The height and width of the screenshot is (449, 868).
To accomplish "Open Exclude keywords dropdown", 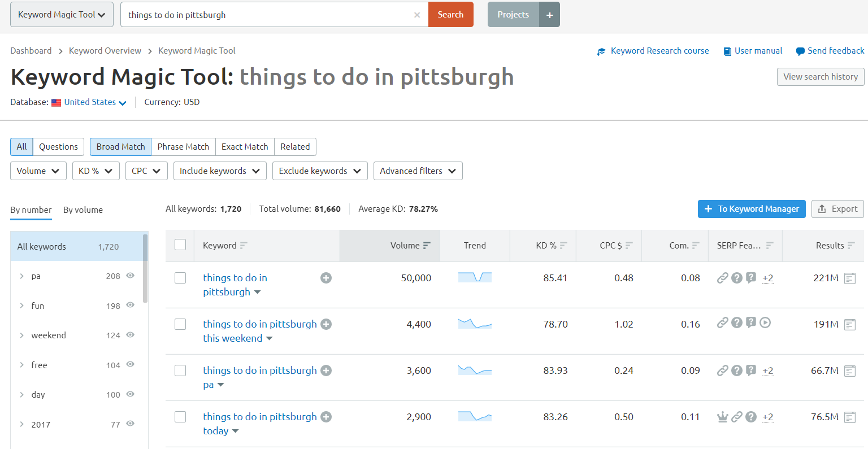I will (320, 171).
